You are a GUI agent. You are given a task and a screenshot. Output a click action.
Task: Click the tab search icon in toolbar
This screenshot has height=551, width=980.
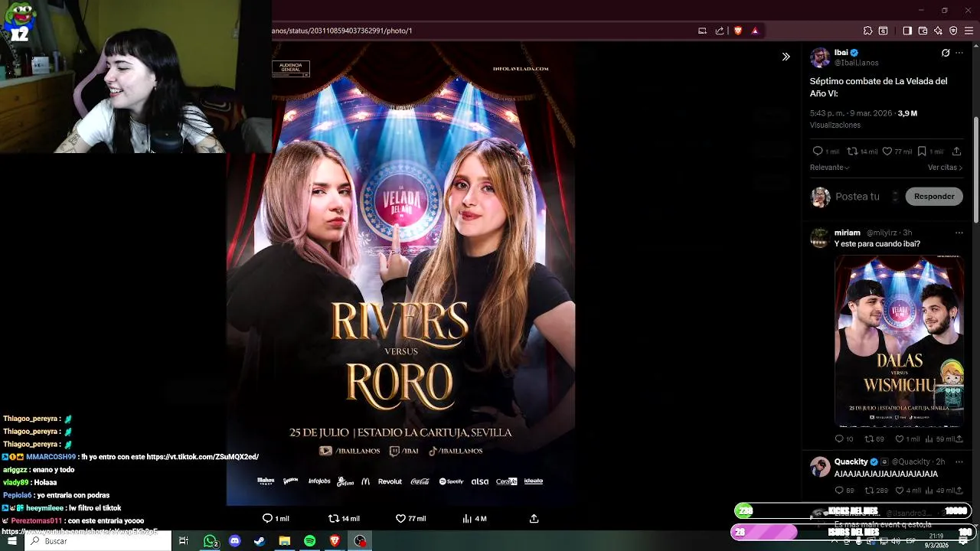(x=883, y=31)
